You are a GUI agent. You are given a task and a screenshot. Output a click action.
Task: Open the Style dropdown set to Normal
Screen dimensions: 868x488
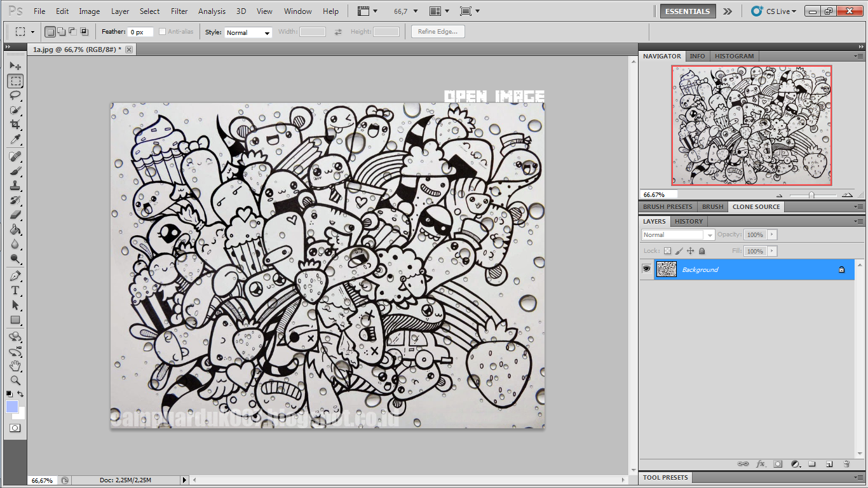tap(248, 32)
